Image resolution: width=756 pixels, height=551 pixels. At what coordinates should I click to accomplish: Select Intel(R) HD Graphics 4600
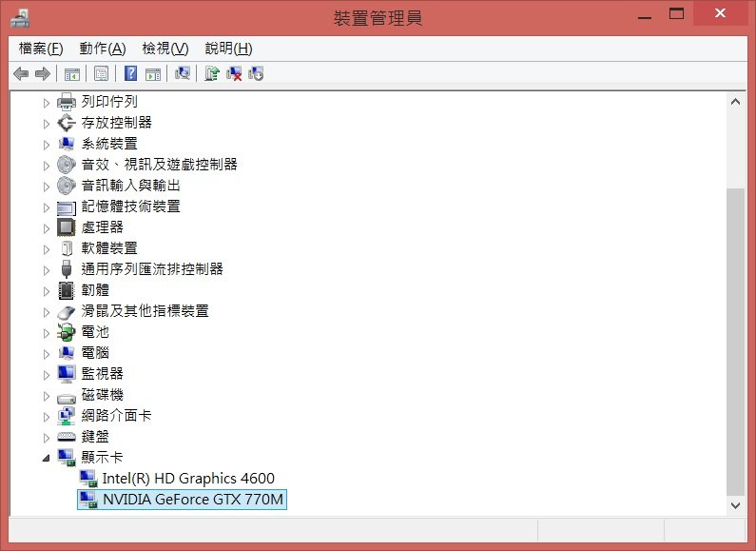188,478
